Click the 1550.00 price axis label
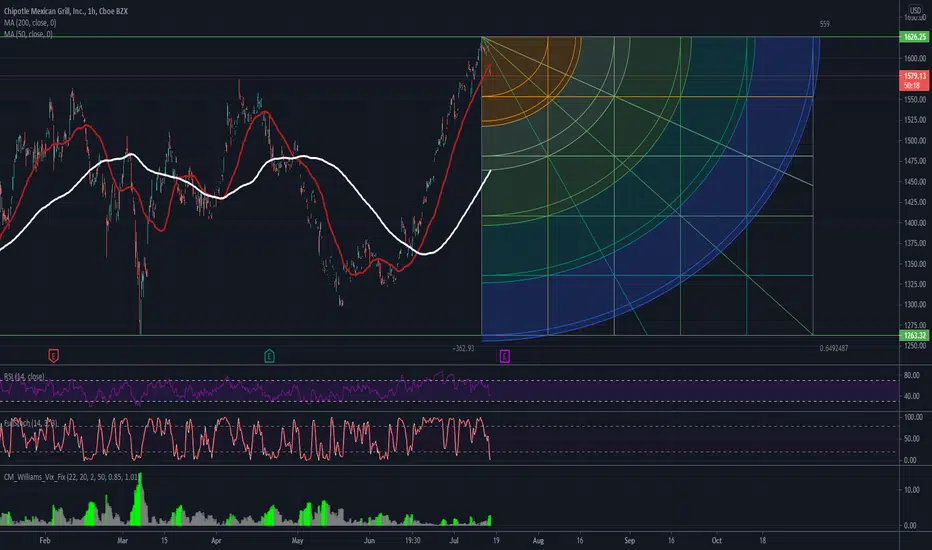932x550 pixels. pyautogui.click(x=915, y=99)
